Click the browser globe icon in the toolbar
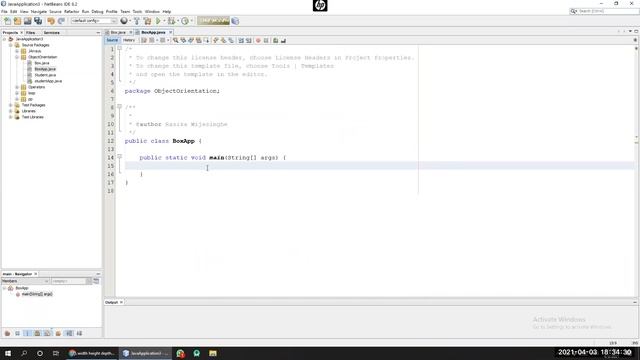The width and height of the screenshot is (640, 360). (x=124, y=21)
